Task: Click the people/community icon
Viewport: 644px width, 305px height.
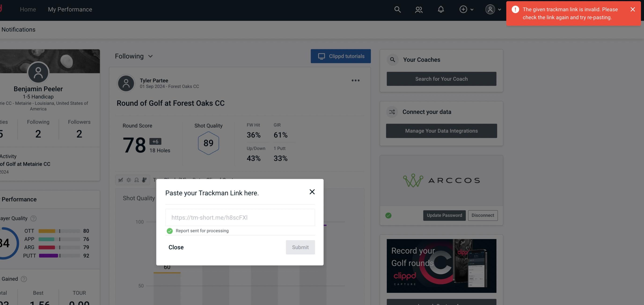Action: tap(418, 9)
